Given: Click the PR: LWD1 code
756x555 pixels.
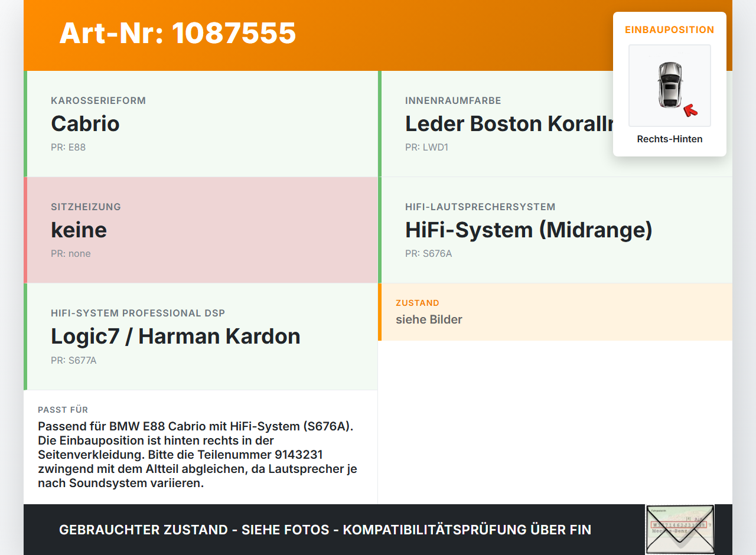Looking at the screenshot, I should click(426, 147).
